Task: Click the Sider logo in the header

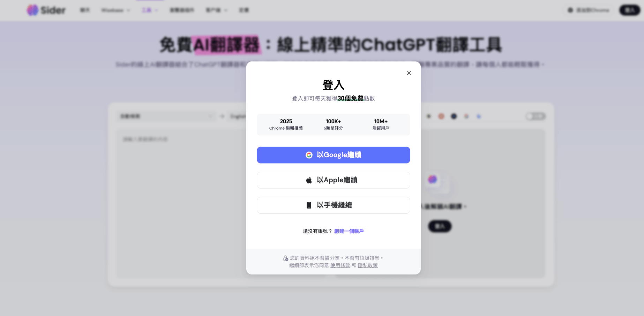Action: [x=46, y=10]
